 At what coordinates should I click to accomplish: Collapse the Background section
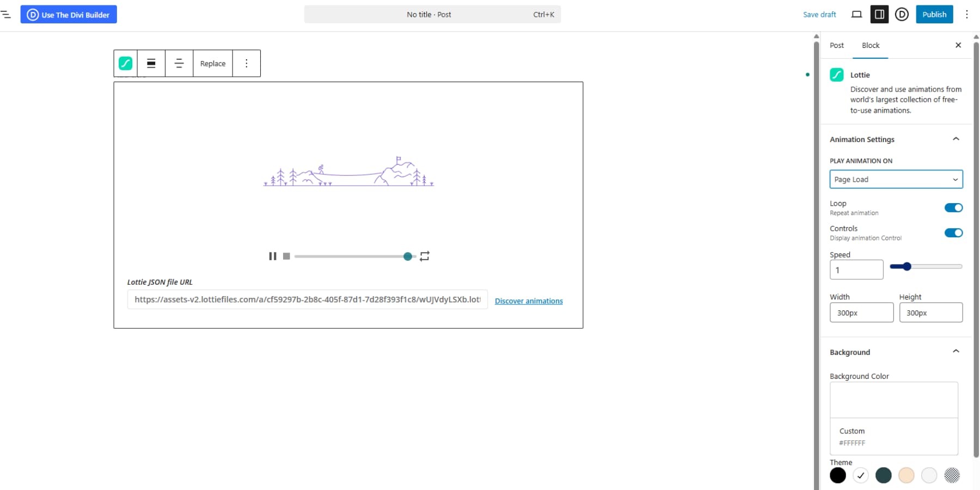[x=956, y=351]
